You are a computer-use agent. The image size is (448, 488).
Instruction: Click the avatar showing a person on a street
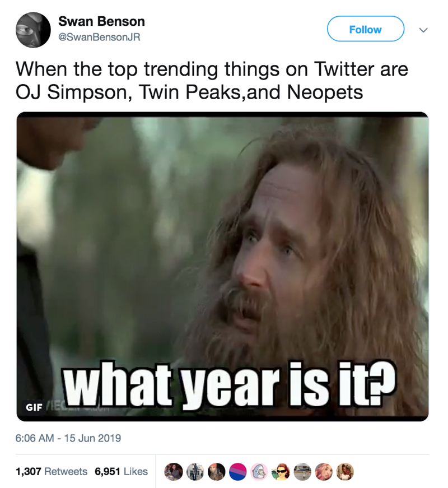pyautogui.click(x=302, y=471)
